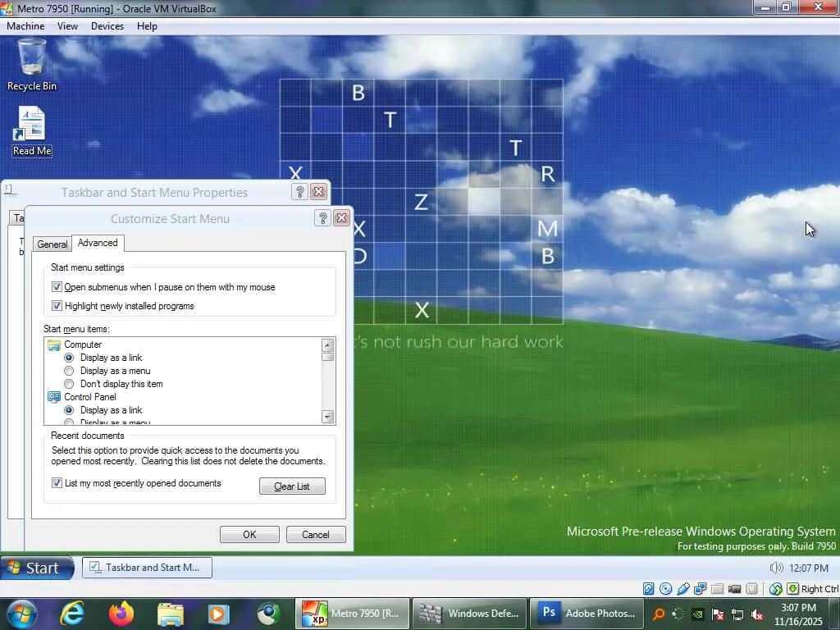The image size is (840, 630).
Task: Click the guest volume tray icon
Action: pos(776,568)
